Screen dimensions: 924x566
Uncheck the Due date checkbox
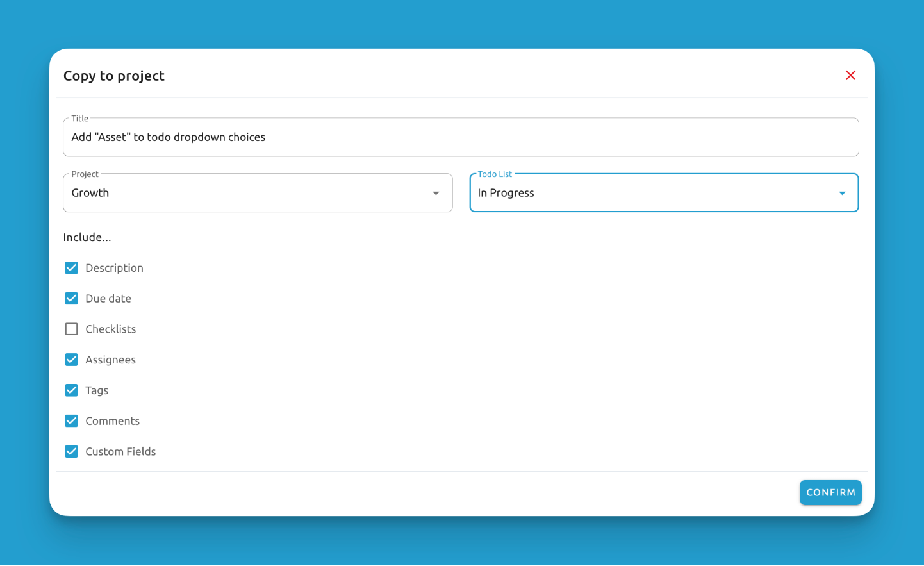(x=72, y=299)
